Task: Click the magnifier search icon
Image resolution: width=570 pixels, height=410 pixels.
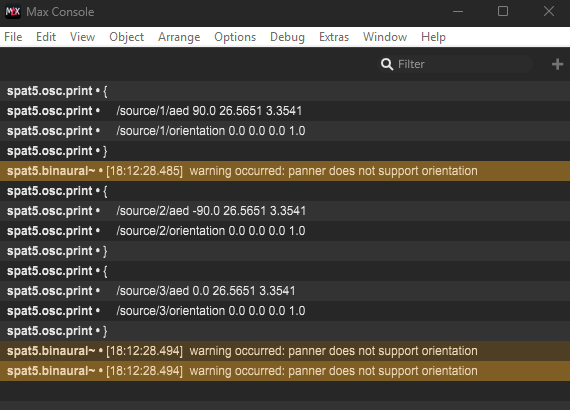Action: click(387, 64)
